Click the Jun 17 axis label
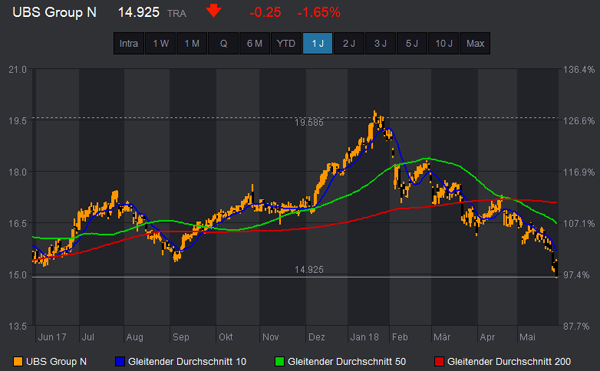 click(52, 337)
